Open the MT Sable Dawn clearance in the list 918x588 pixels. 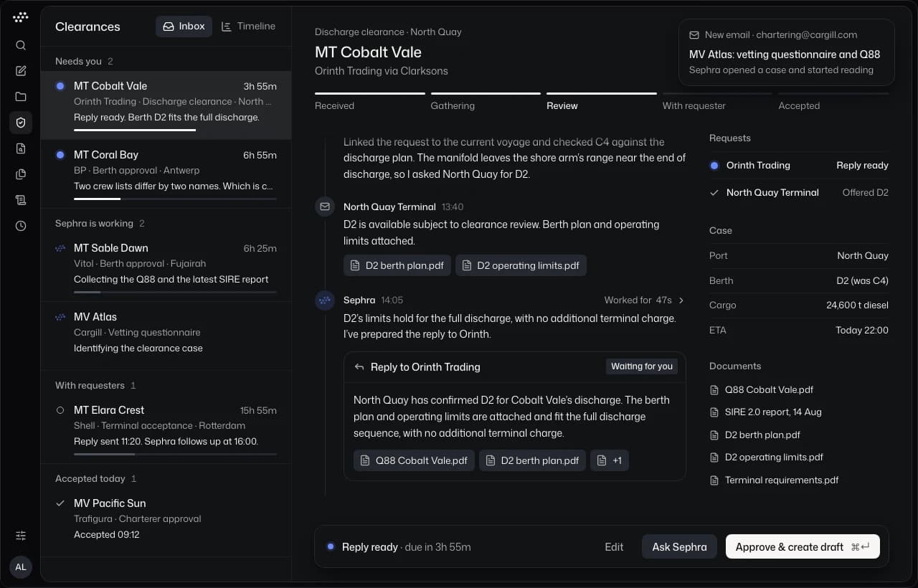pyautogui.click(x=166, y=267)
